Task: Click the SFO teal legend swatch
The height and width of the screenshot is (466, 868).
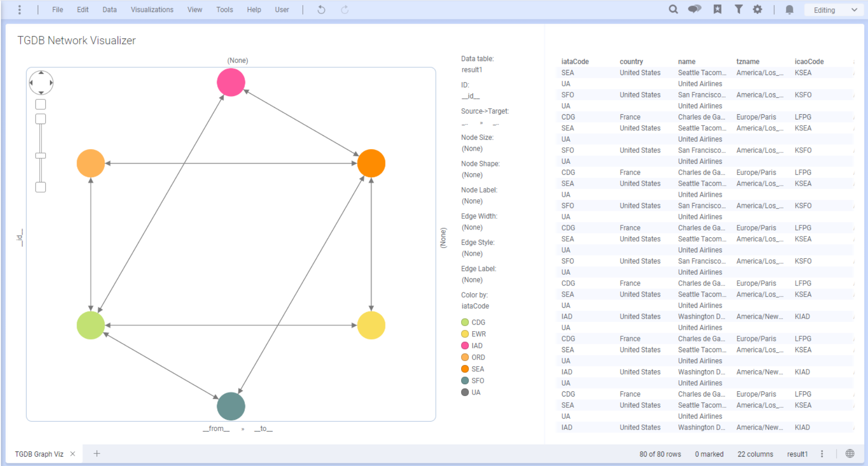Action: (465, 381)
